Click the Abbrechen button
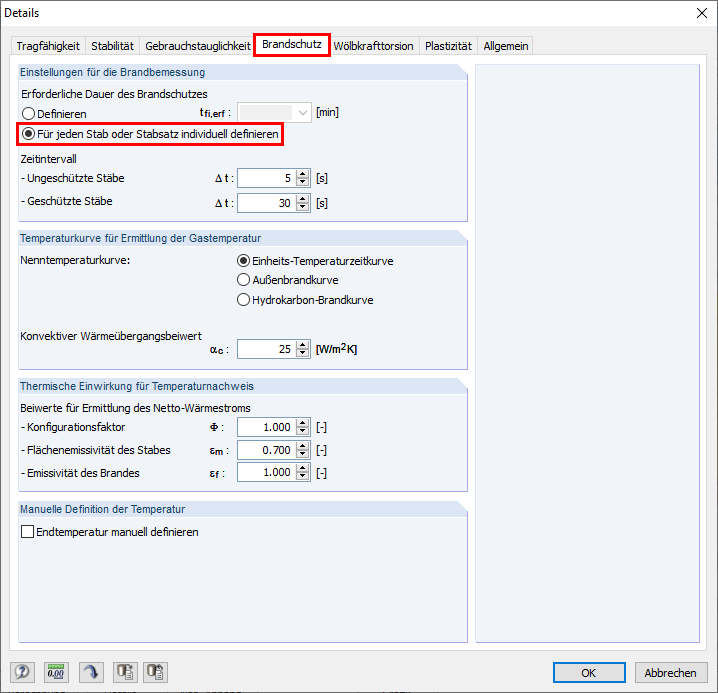Screen dimensions: 718x693 [x=670, y=672]
